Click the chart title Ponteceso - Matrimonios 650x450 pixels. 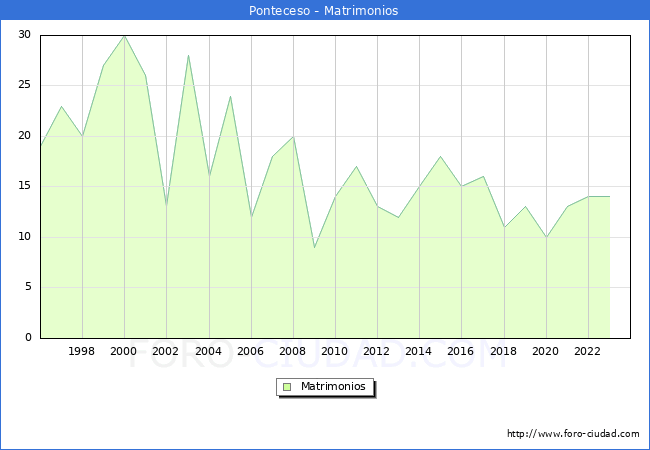click(323, 10)
